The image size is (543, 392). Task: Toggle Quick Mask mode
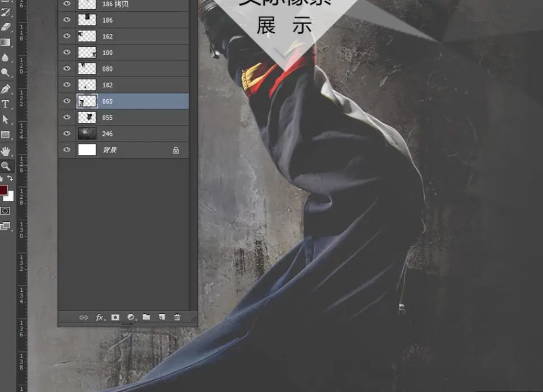(x=5, y=211)
